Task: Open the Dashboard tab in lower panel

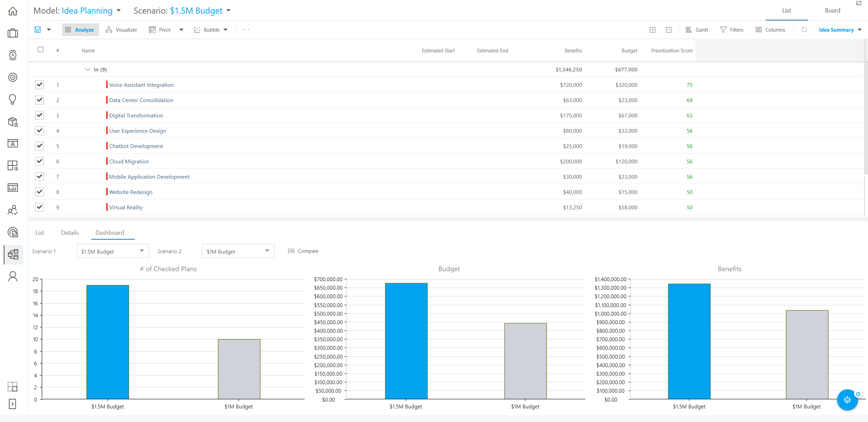Action: pos(110,232)
